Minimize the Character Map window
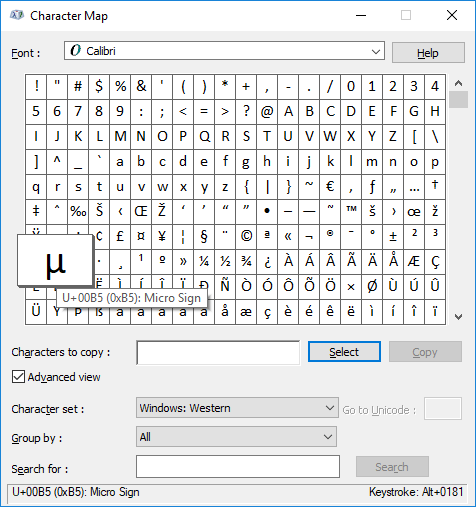Image resolution: width=476 pixels, height=507 pixels. click(361, 15)
